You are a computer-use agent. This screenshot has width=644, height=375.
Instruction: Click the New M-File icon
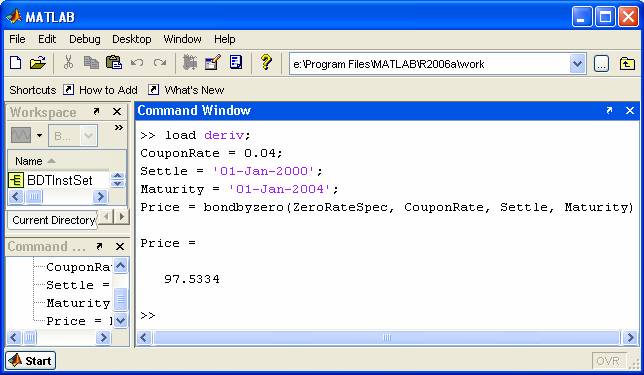tap(16, 63)
